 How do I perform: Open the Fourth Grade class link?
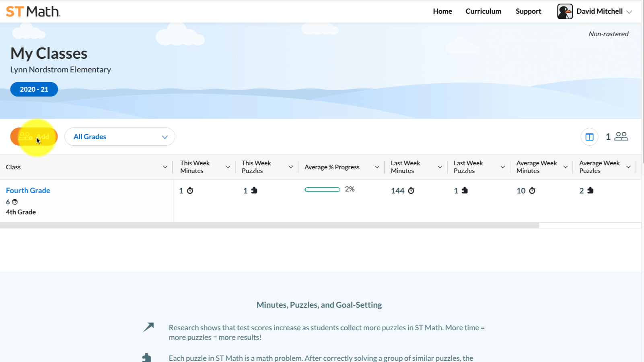pos(28,190)
